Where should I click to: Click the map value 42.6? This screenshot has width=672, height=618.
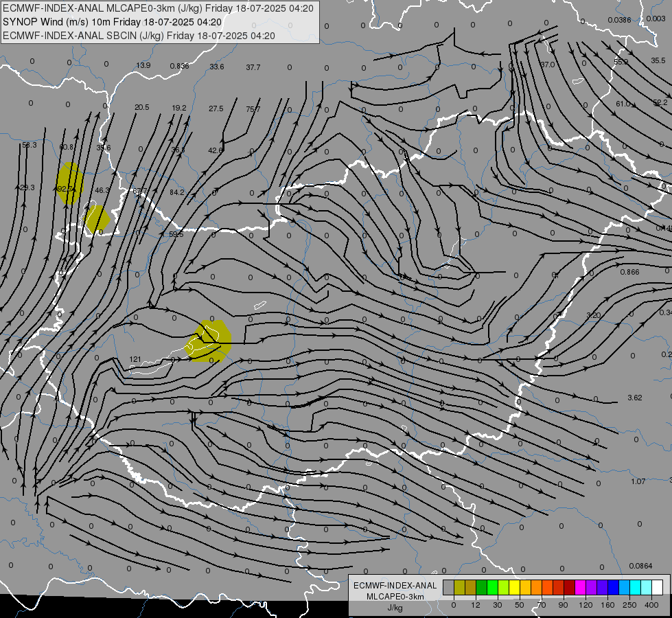(x=215, y=150)
